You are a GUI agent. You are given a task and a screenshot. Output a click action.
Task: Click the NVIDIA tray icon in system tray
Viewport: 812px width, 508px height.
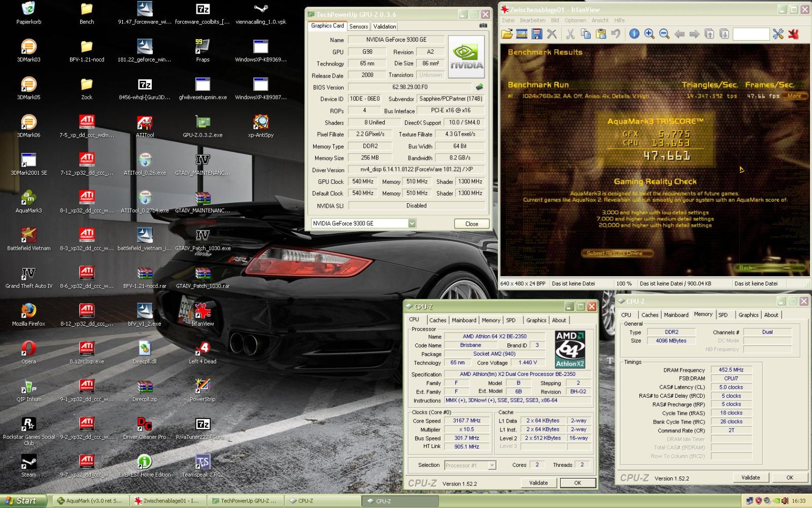(776, 501)
